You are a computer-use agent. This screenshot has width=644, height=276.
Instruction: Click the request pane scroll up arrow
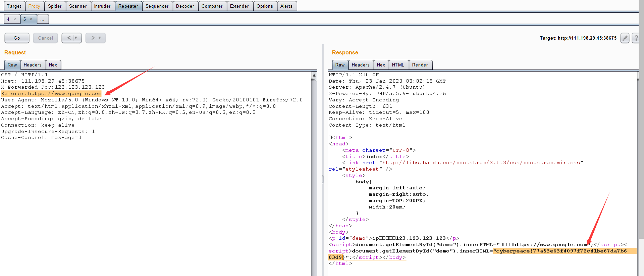(314, 75)
